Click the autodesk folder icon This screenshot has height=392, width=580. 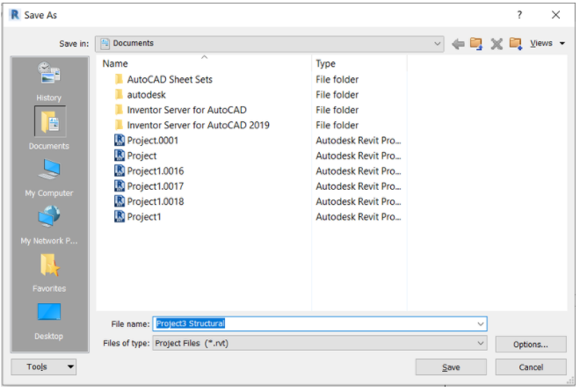pyautogui.click(x=120, y=94)
